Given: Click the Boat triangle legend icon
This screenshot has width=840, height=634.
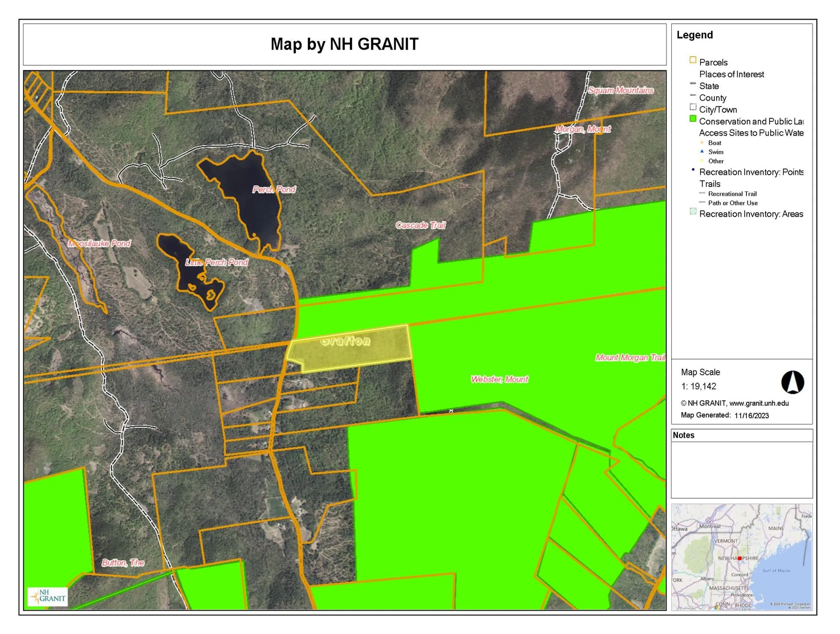Looking at the screenshot, I should 702,142.
